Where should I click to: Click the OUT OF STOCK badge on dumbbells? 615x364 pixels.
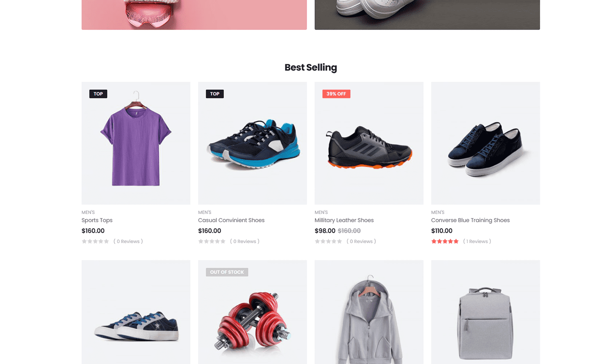tap(227, 272)
